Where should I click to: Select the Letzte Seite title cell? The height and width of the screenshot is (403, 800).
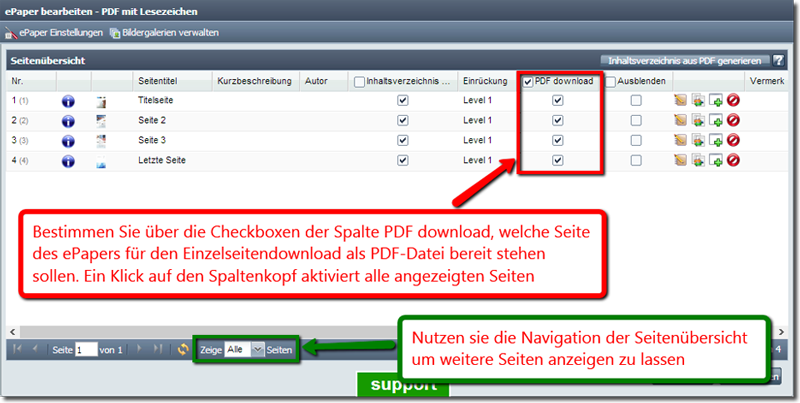click(x=162, y=160)
